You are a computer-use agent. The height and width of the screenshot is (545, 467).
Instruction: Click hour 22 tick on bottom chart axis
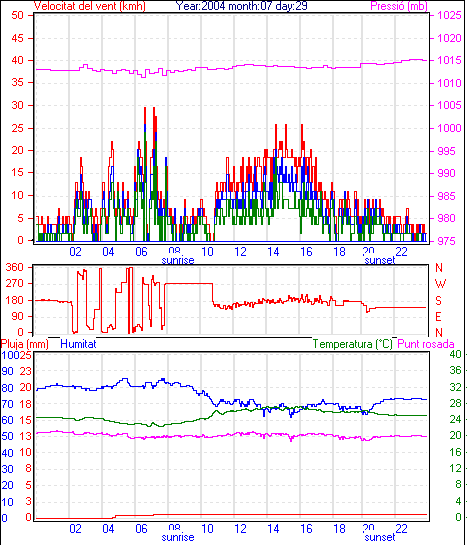coord(401,529)
